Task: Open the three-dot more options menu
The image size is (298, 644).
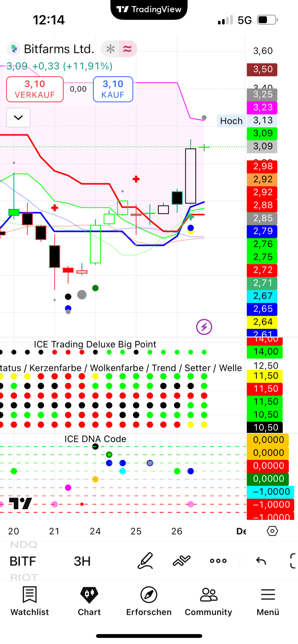Action: [218, 561]
